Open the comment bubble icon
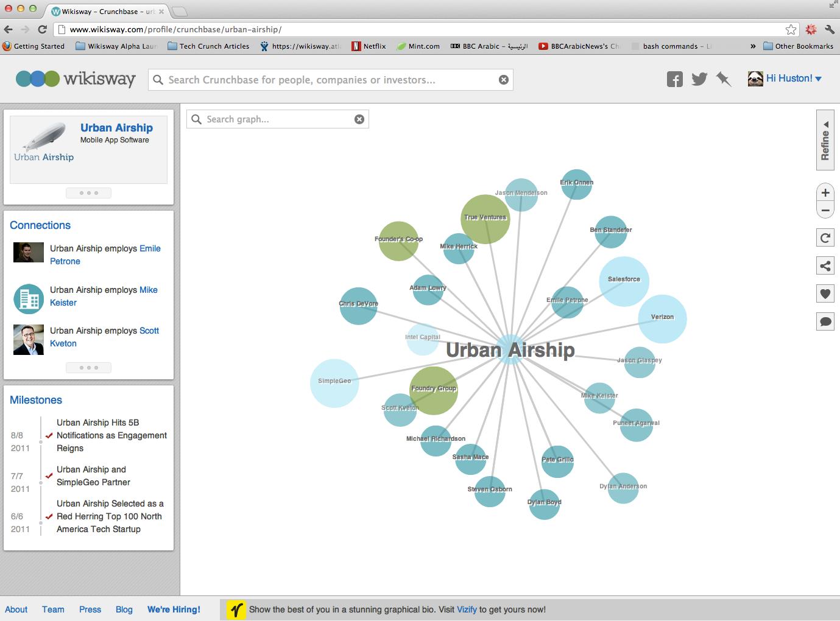 click(x=825, y=321)
